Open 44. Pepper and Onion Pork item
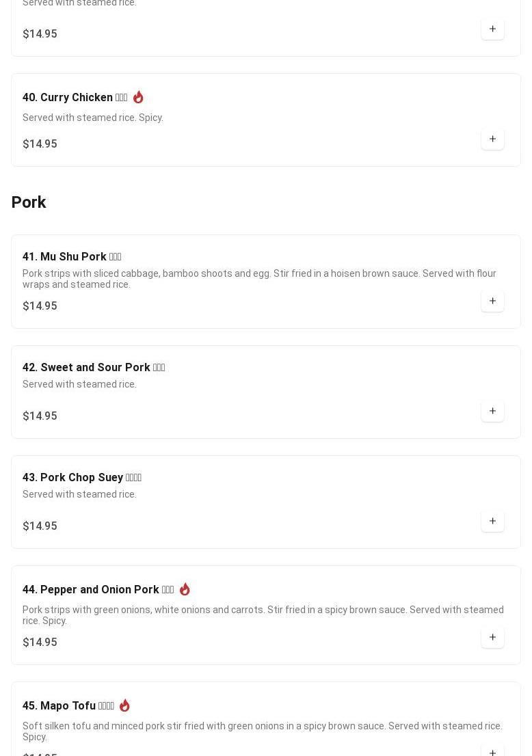Image resolution: width=532 pixels, height=756 pixels. click(98, 590)
